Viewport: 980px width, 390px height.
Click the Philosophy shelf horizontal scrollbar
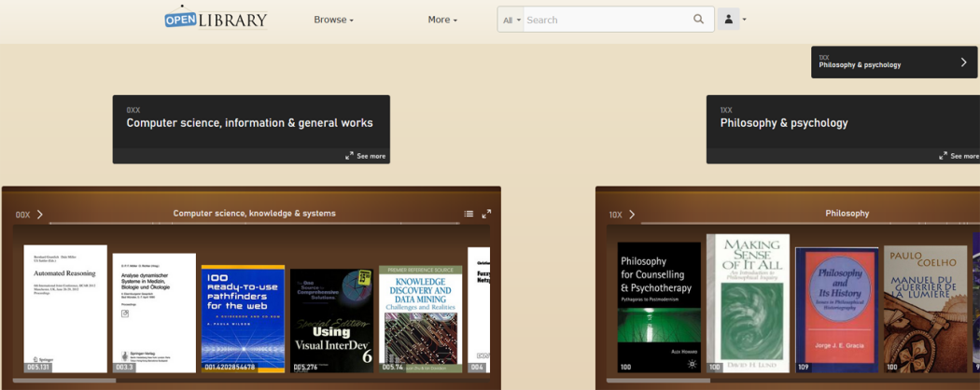pos(659,380)
